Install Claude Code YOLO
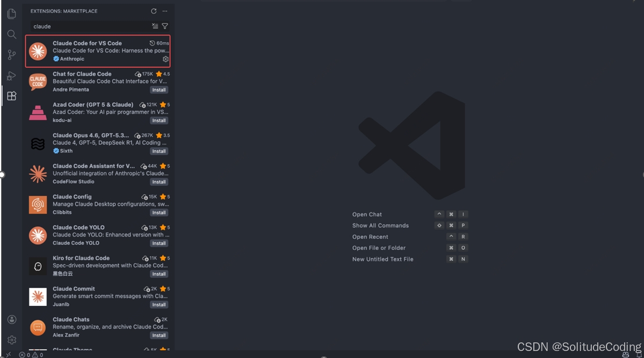644x358 pixels. point(159,244)
